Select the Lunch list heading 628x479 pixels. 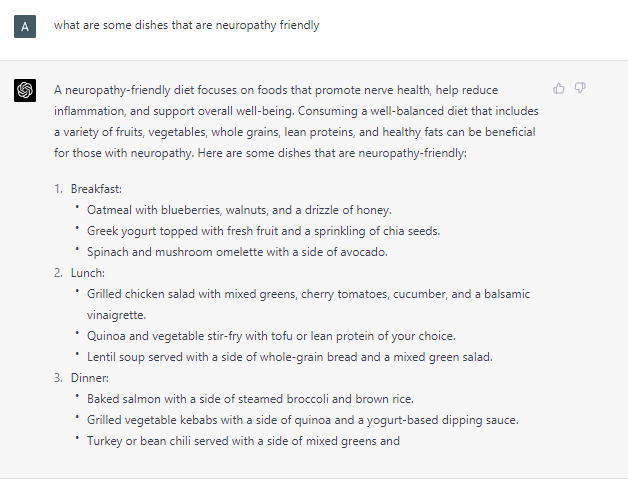[x=89, y=272]
